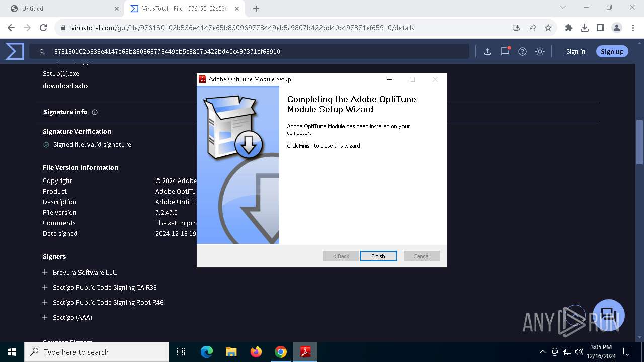Expand Sectigo Public Code Signing CA R36
The height and width of the screenshot is (362, 644).
(45, 287)
